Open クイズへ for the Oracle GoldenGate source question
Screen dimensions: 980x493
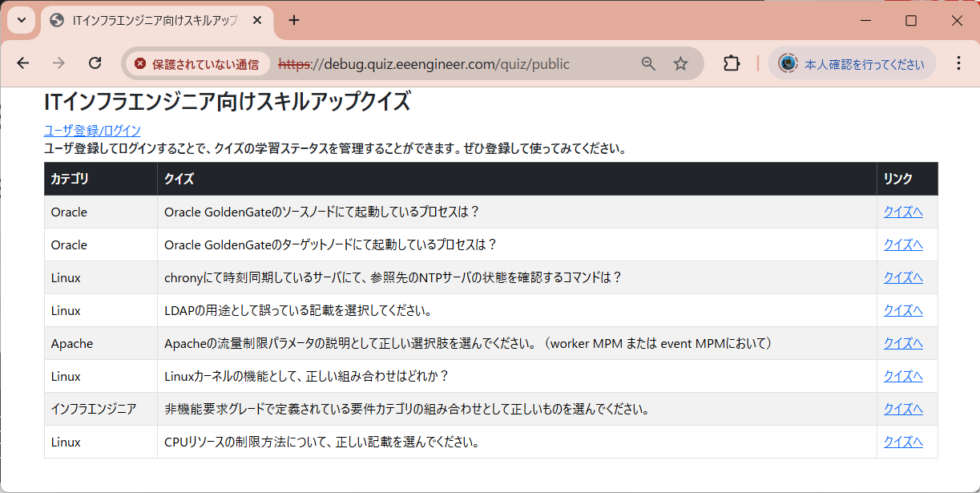tap(902, 212)
